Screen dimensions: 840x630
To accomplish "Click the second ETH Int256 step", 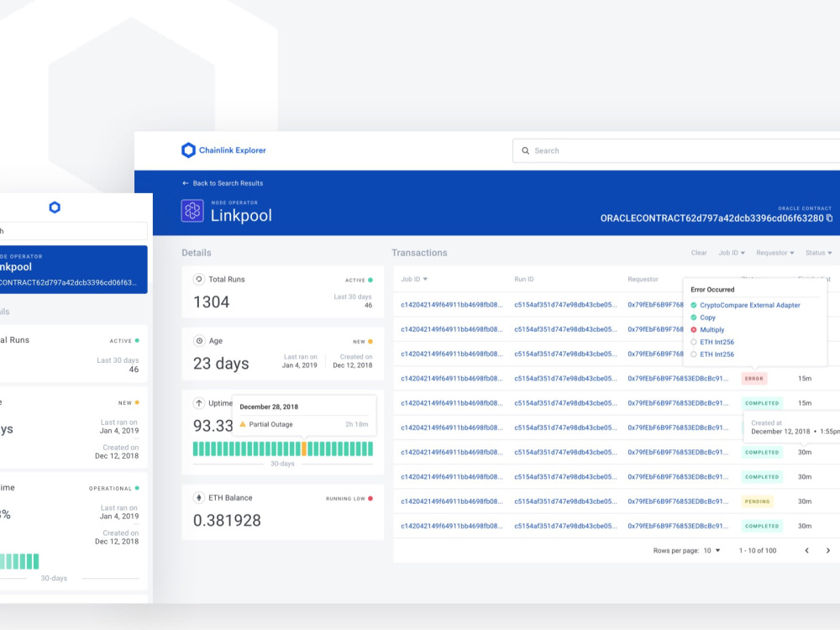I will [717, 354].
